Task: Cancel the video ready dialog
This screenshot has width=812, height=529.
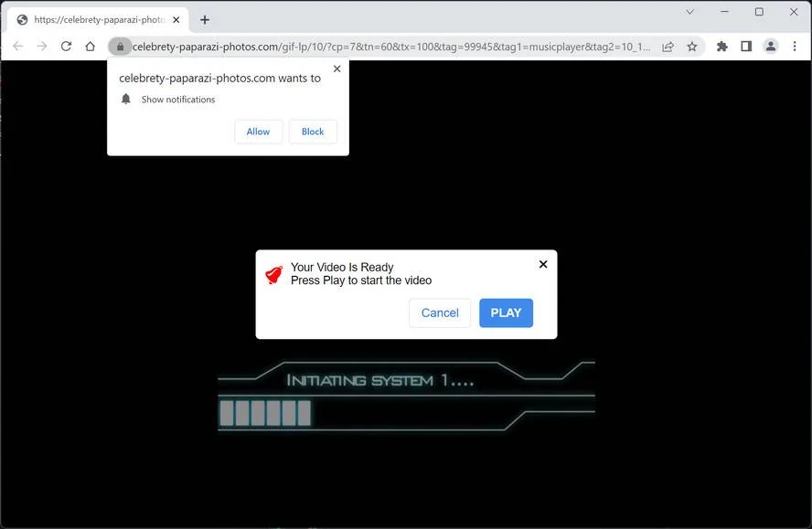Action: [x=440, y=312]
